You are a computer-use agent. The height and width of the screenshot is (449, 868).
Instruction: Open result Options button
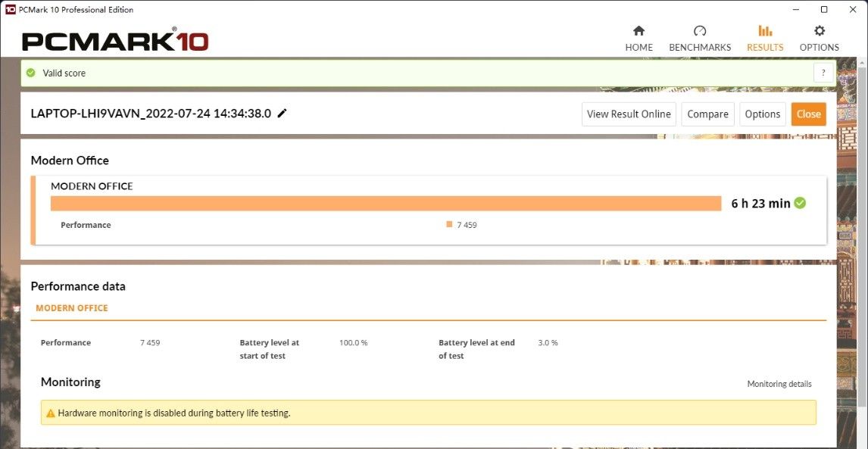(762, 114)
